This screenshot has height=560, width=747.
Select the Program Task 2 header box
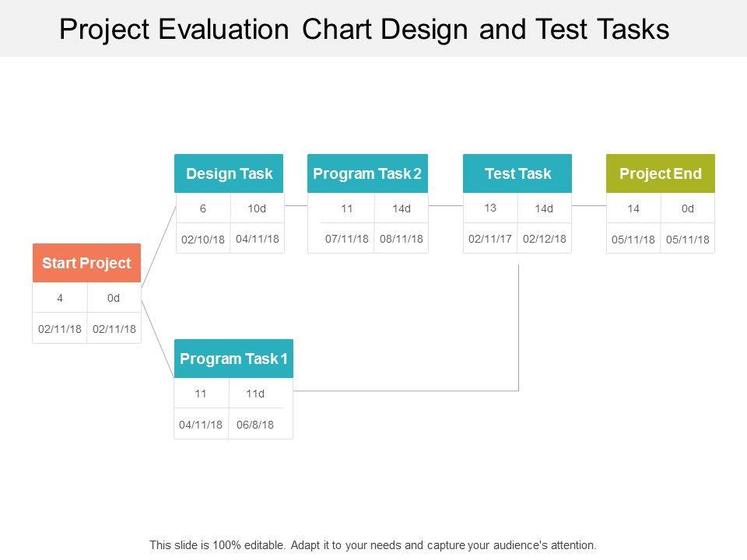pyautogui.click(x=367, y=173)
